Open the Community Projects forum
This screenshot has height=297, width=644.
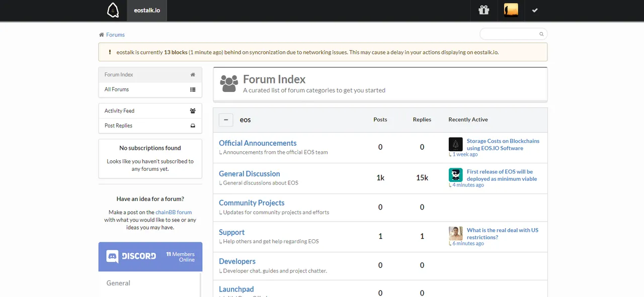click(252, 203)
